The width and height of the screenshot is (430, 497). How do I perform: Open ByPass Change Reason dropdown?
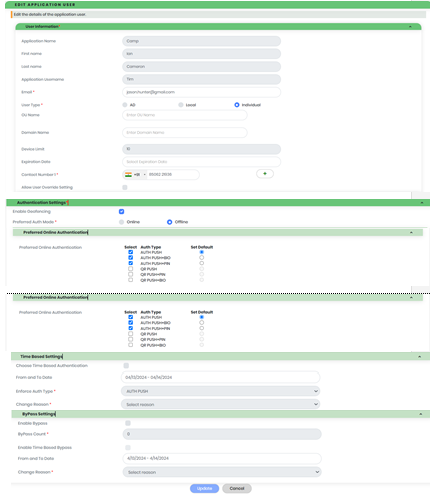(x=222, y=472)
